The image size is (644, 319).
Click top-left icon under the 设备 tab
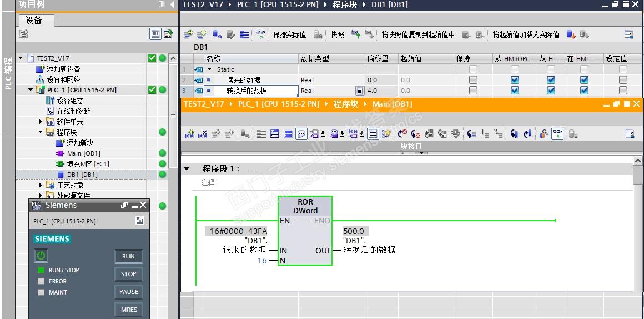(x=24, y=34)
